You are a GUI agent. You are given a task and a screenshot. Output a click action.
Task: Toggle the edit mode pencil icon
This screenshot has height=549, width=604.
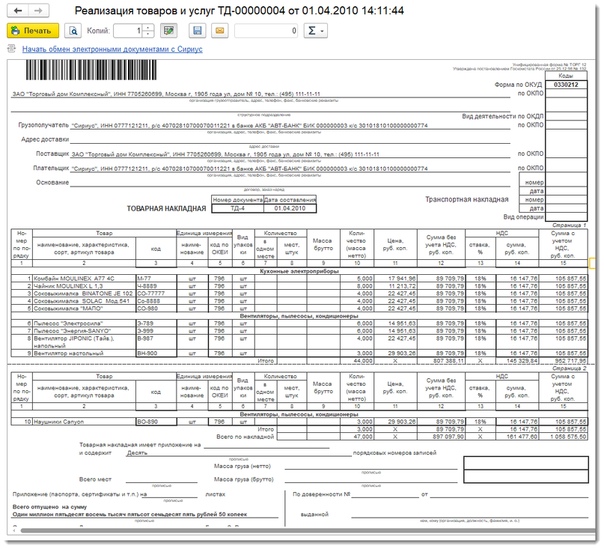coord(169,31)
